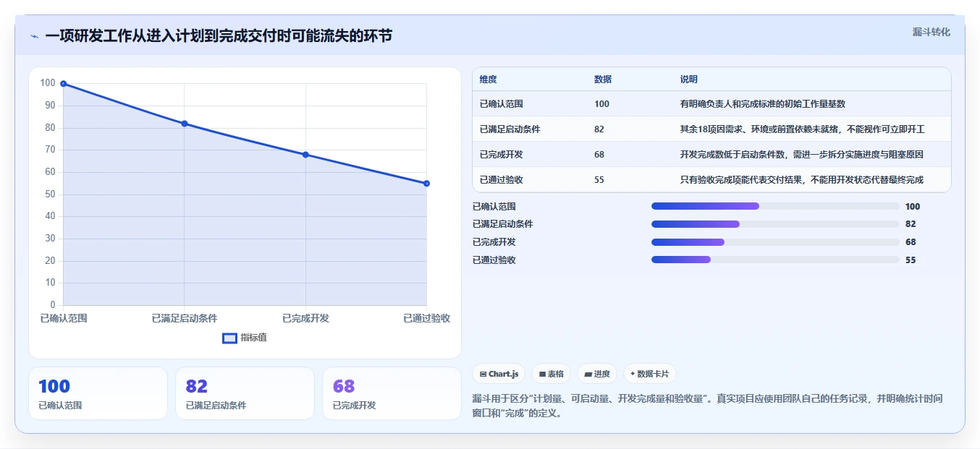Screen dimensions: 980x449
Task: Click the description starting 开发完成数低于启动条件数
Action: pyautogui.click(x=801, y=155)
